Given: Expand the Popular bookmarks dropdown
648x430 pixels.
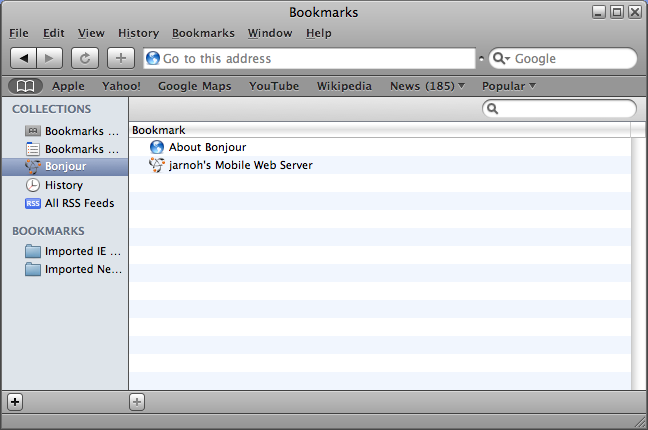Looking at the screenshot, I should pyautogui.click(x=509, y=86).
